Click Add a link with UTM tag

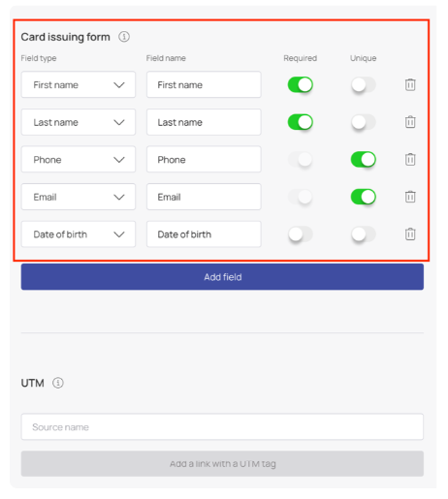[x=222, y=463]
